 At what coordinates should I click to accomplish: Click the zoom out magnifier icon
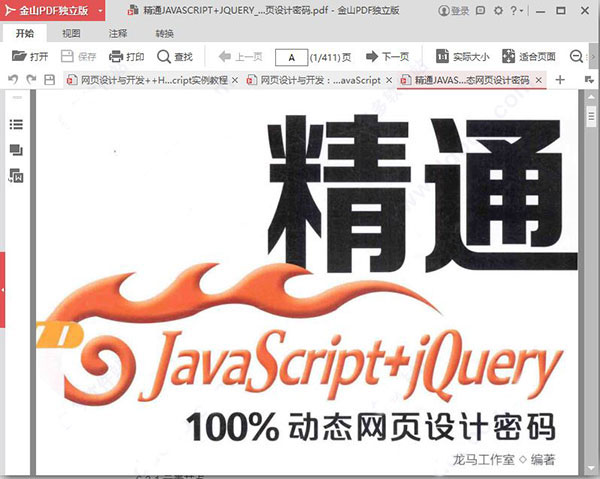(576, 57)
